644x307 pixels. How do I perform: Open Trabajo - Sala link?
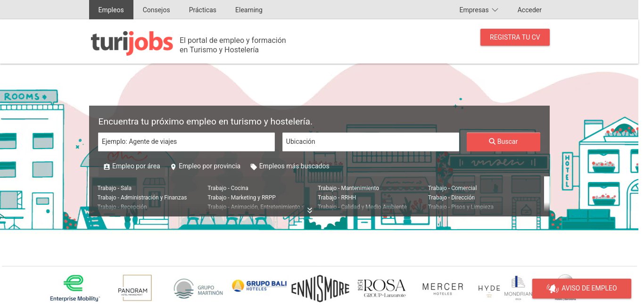(x=115, y=188)
